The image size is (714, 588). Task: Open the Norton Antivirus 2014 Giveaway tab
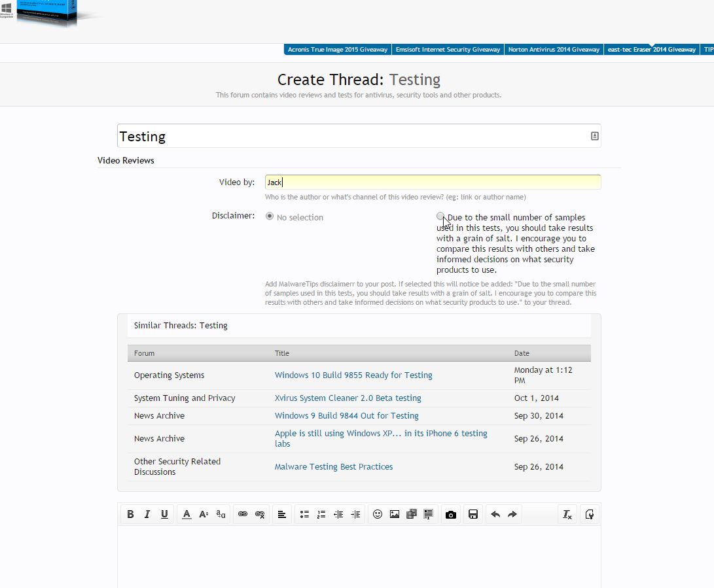coord(554,50)
